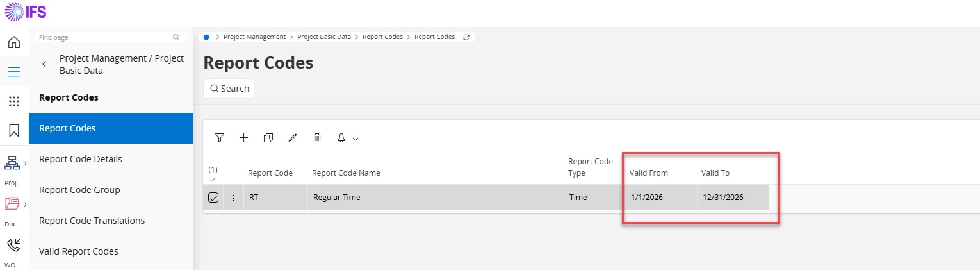980x270 pixels.
Task: Go back using the left chevron
Action: tap(44, 65)
